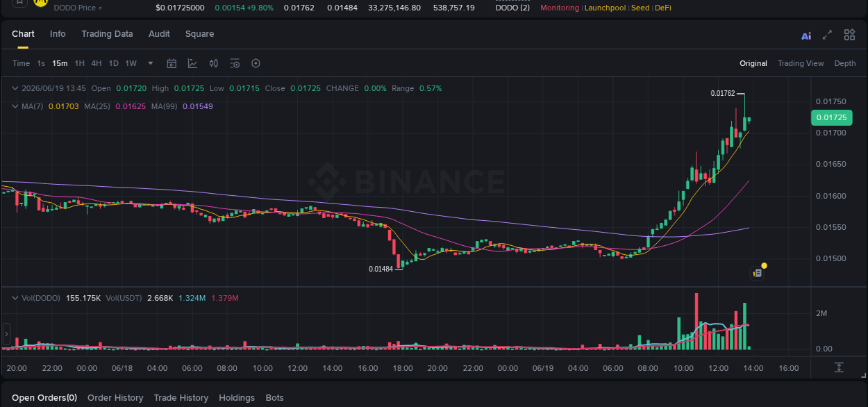The height and width of the screenshot is (407, 868).
Task: Select the 1W interval
Action: 131,63
